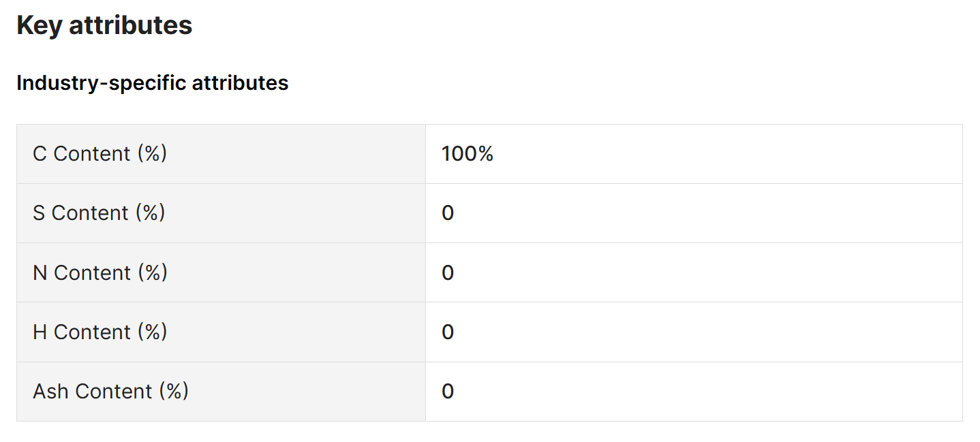Click the (%) in S Content row
Viewport: 980px width, 442px height.
(x=150, y=213)
